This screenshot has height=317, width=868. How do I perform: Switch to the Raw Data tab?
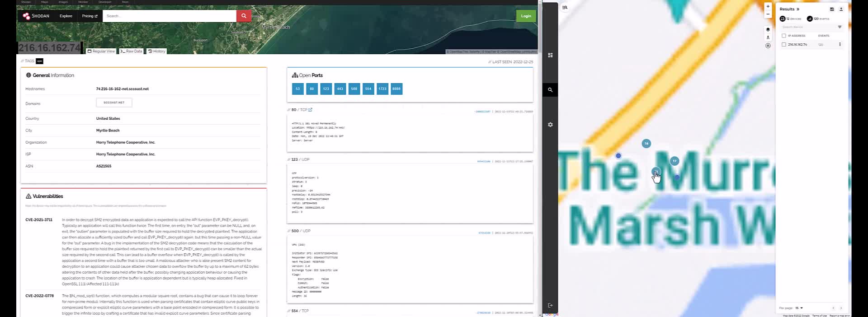132,51
